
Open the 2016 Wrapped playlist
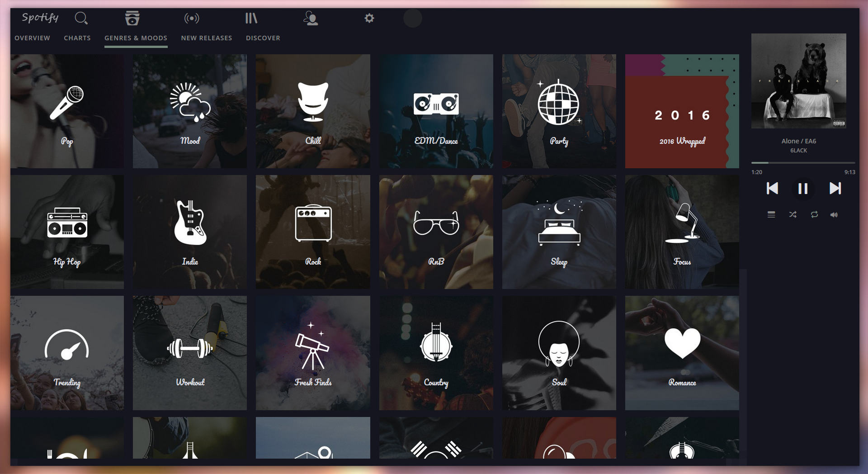tap(682, 112)
